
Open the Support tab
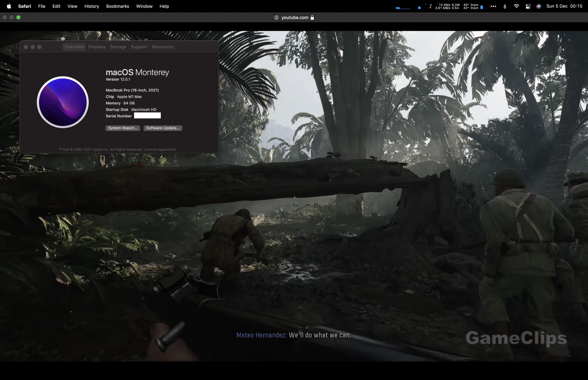click(139, 47)
